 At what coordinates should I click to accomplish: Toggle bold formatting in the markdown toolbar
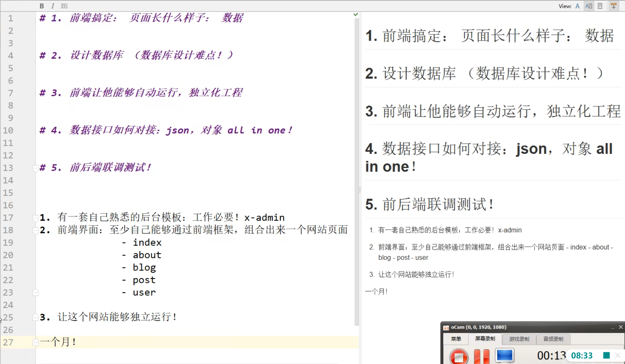click(42, 6)
